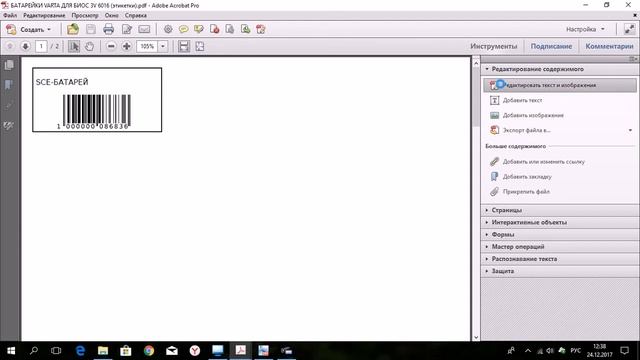Expand the Мастер операций section
The height and width of the screenshot is (360, 640).
(x=559, y=247)
